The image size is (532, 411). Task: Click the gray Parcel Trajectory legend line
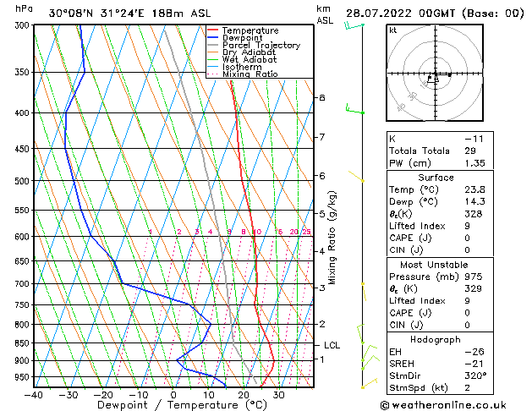tap(212, 45)
